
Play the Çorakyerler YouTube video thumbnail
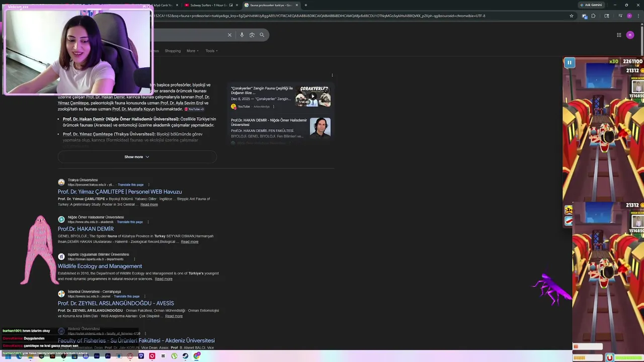coord(313,96)
